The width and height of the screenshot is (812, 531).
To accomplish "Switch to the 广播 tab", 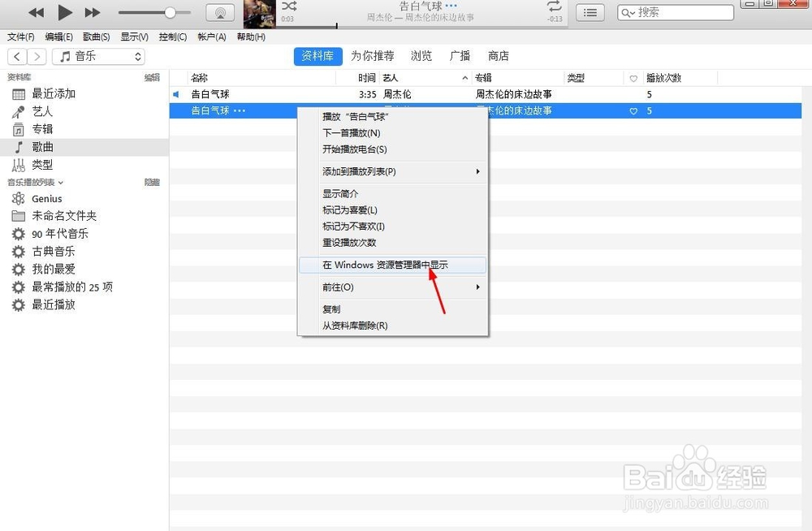I will tap(460, 56).
